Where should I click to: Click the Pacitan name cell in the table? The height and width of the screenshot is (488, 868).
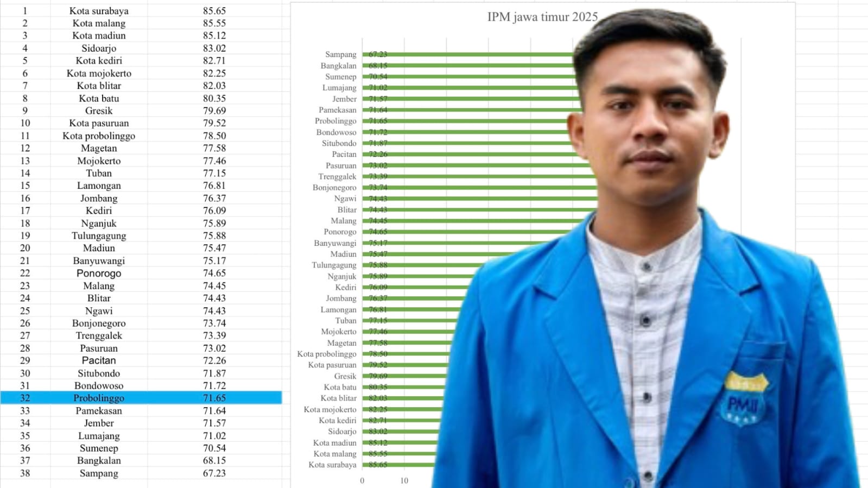click(x=99, y=360)
